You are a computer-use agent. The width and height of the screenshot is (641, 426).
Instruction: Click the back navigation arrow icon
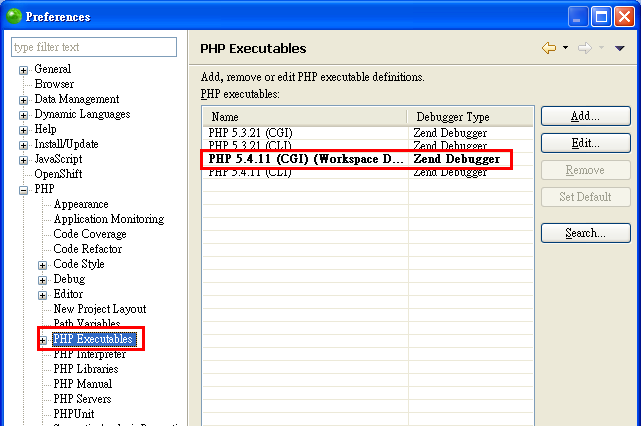(x=548, y=48)
